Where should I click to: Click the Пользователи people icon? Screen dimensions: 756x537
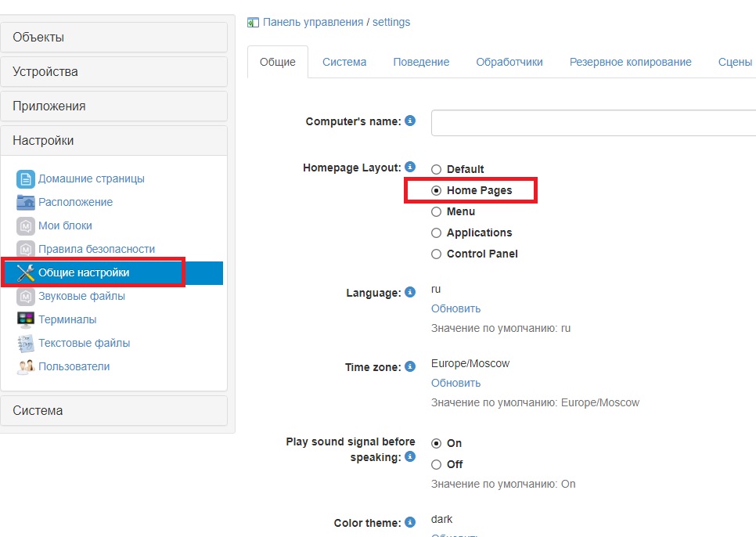(26, 366)
